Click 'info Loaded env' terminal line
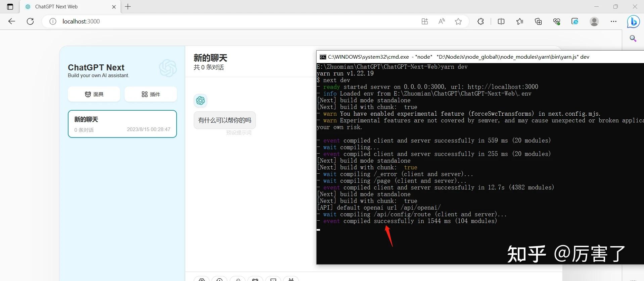Screen dimensions: 644x281 [424, 94]
